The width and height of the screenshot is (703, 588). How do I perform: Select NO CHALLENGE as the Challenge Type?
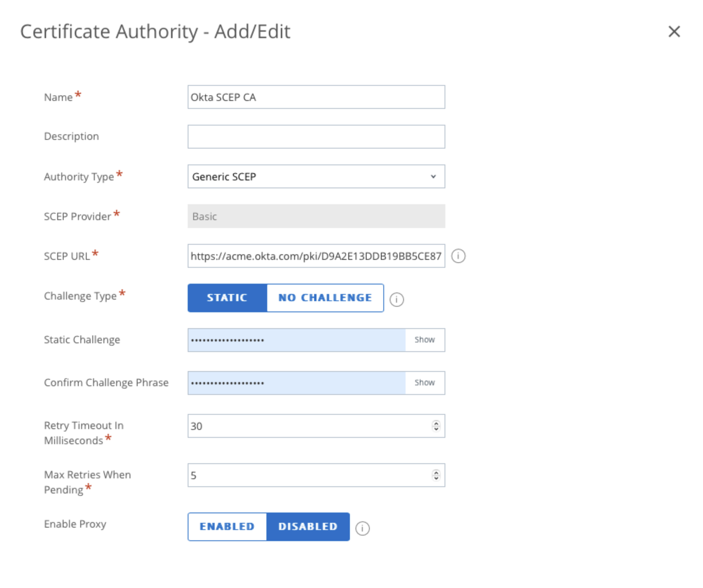(325, 298)
